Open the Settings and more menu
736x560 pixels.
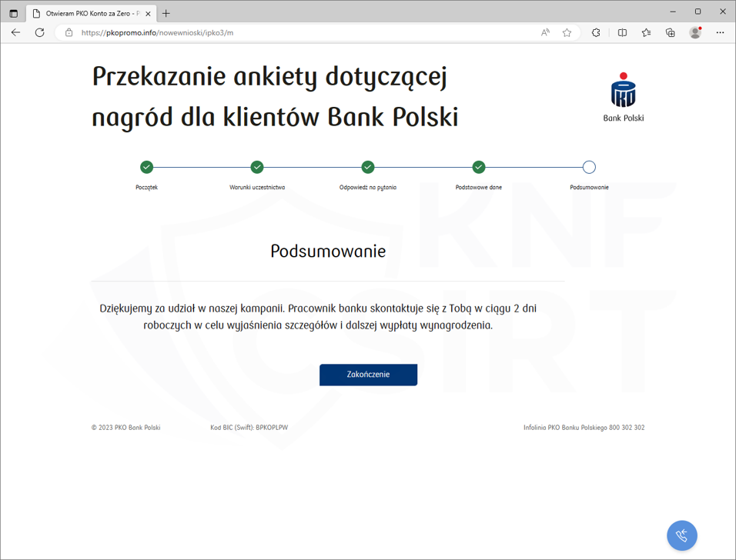(720, 32)
